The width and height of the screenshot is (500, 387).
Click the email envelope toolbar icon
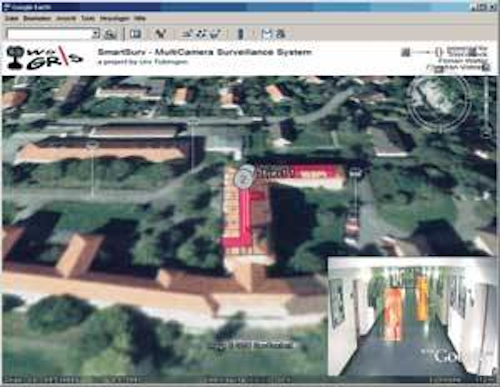(x=267, y=33)
